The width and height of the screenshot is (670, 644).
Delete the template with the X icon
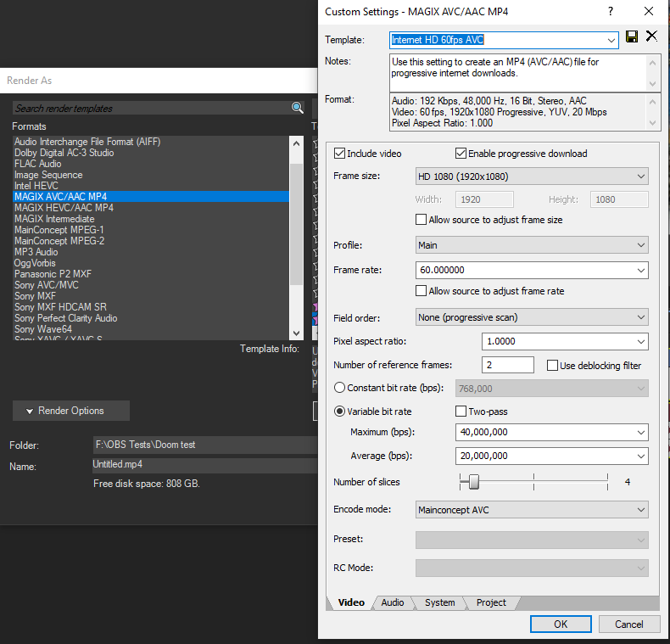pos(651,36)
